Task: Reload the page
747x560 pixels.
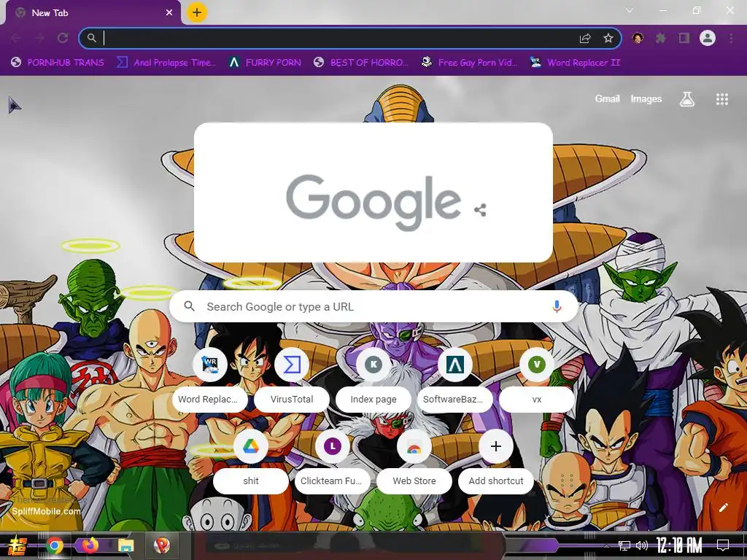Action: (63, 38)
